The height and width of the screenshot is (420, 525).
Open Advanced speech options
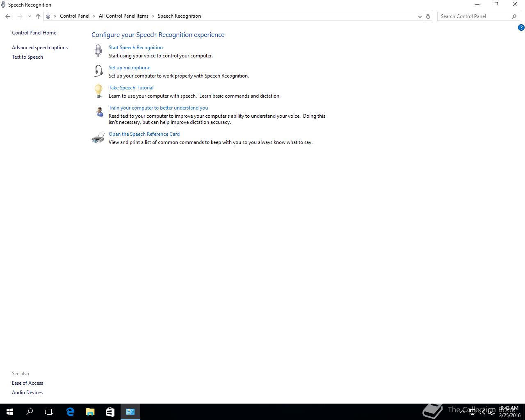coord(40,48)
